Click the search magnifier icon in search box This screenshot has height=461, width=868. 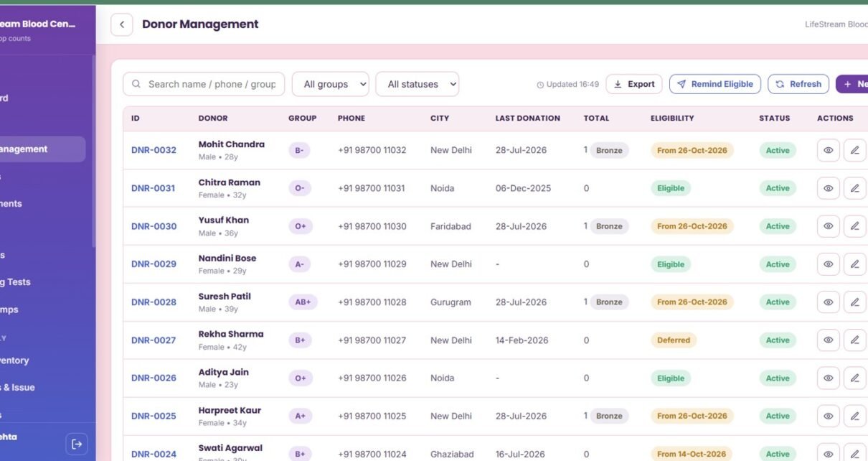click(x=136, y=84)
